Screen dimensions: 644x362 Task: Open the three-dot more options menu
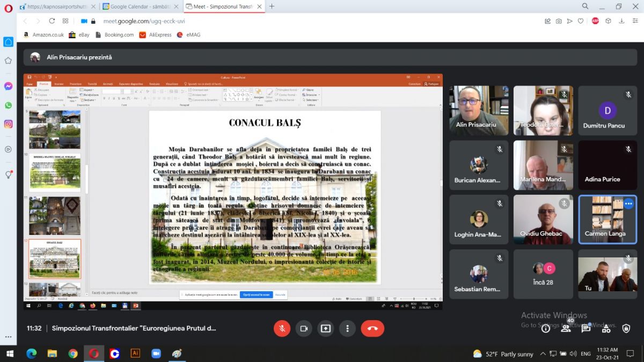click(348, 328)
